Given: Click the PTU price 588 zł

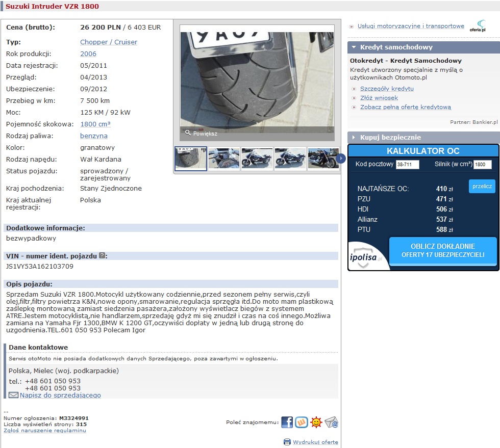Looking at the screenshot, I should click(x=444, y=229).
